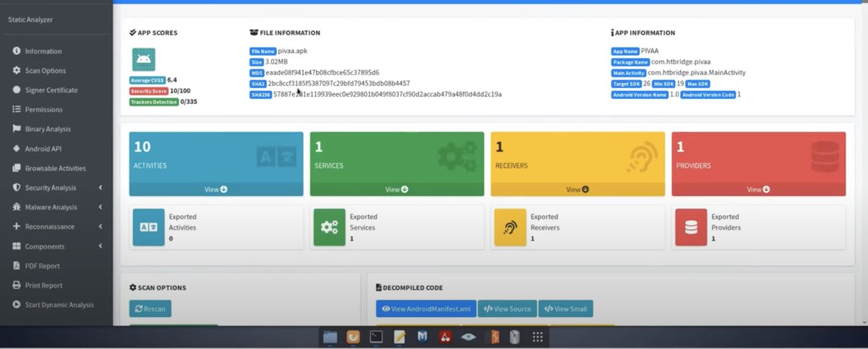The width and height of the screenshot is (868, 349).
Task: Select Android API sidebar entry
Action: click(43, 149)
